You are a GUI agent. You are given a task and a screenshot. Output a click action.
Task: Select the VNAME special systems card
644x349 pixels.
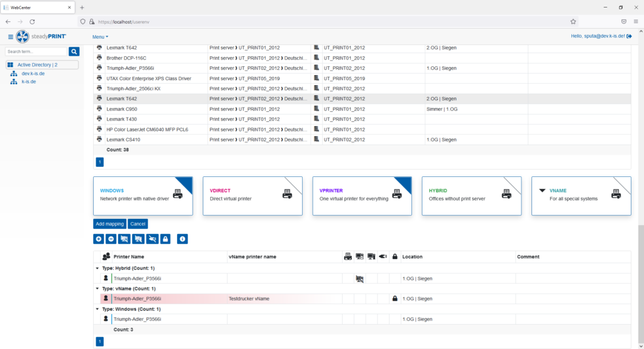click(x=581, y=196)
